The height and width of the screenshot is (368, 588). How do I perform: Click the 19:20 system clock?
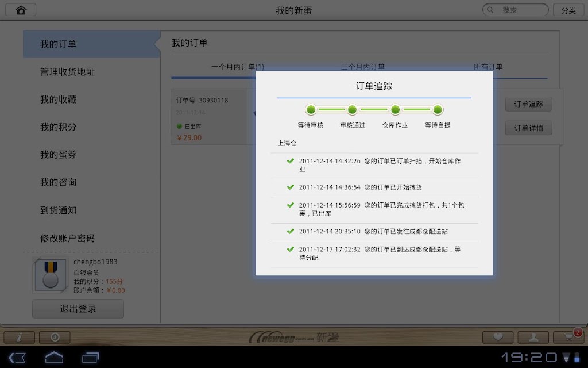[x=529, y=357]
